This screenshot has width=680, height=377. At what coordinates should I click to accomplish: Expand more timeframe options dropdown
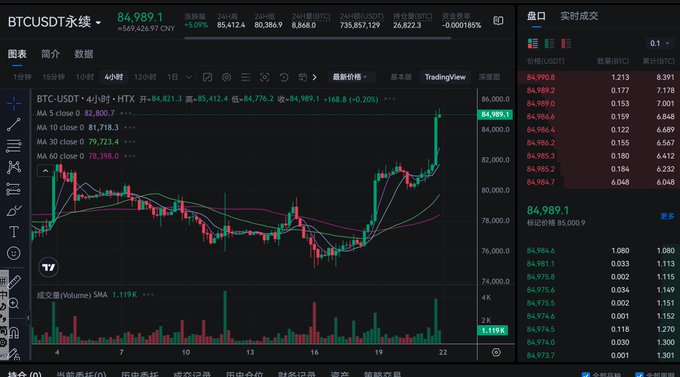(x=189, y=77)
